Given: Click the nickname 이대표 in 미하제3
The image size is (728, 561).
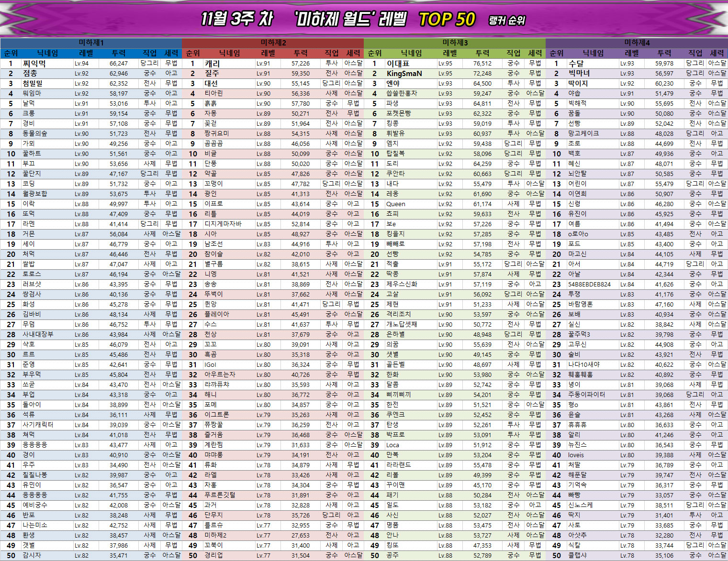Looking at the screenshot, I should coord(398,64).
